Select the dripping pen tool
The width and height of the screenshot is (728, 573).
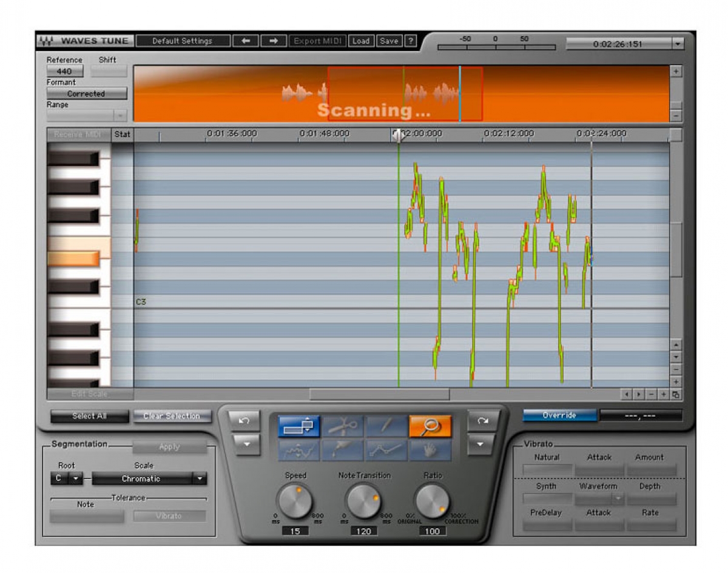click(343, 451)
